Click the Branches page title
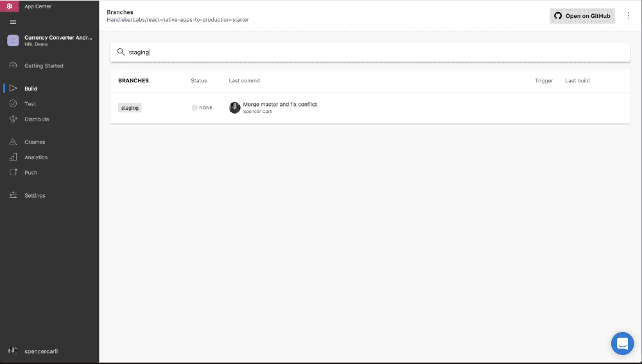This screenshot has width=642, height=364. [x=120, y=12]
